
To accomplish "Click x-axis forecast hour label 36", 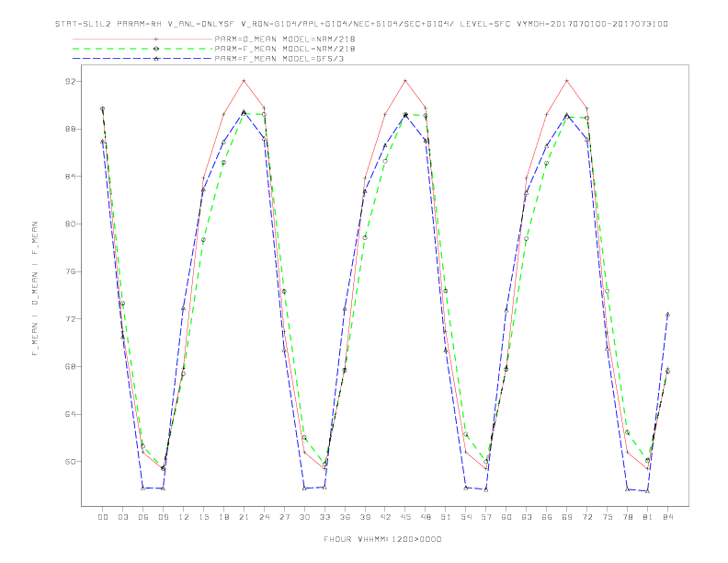I will [x=345, y=517].
